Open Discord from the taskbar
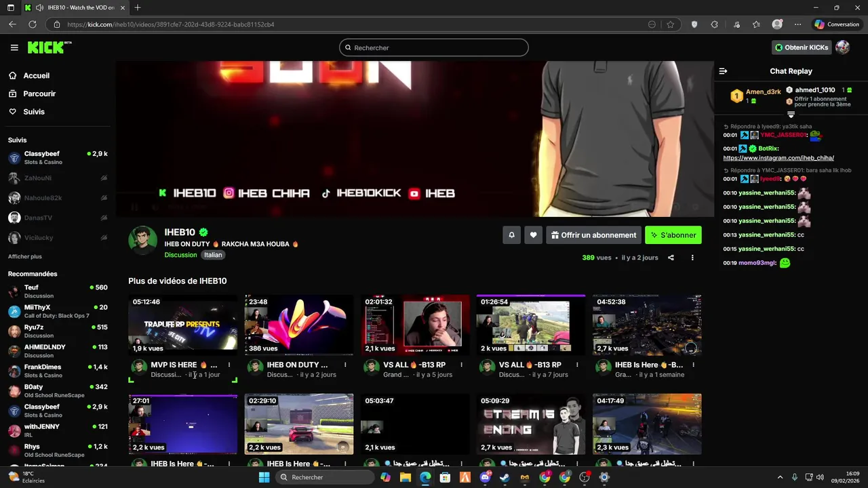 point(486,477)
